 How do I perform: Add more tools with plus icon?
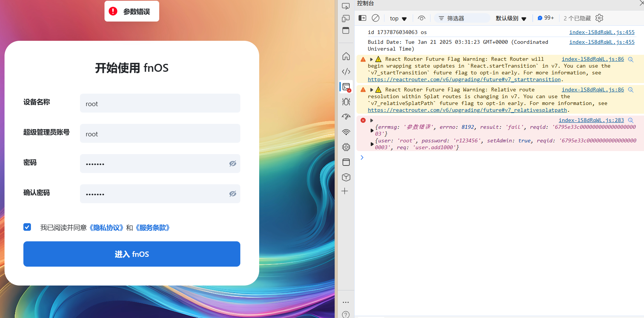pos(345,191)
